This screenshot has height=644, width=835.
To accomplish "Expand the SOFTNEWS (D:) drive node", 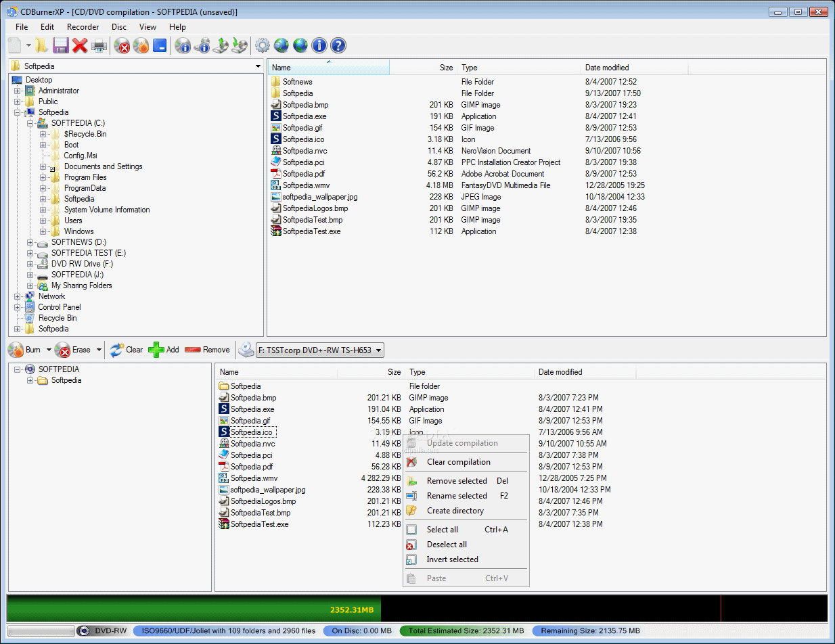I will (30, 242).
